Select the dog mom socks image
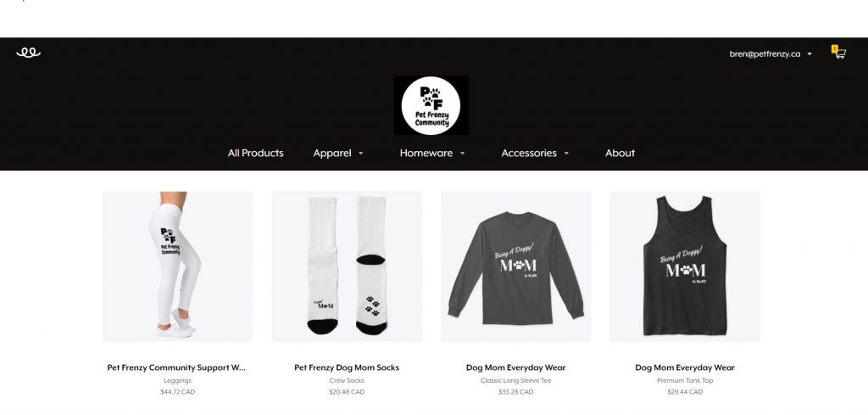The height and width of the screenshot is (415, 868). tap(347, 266)
